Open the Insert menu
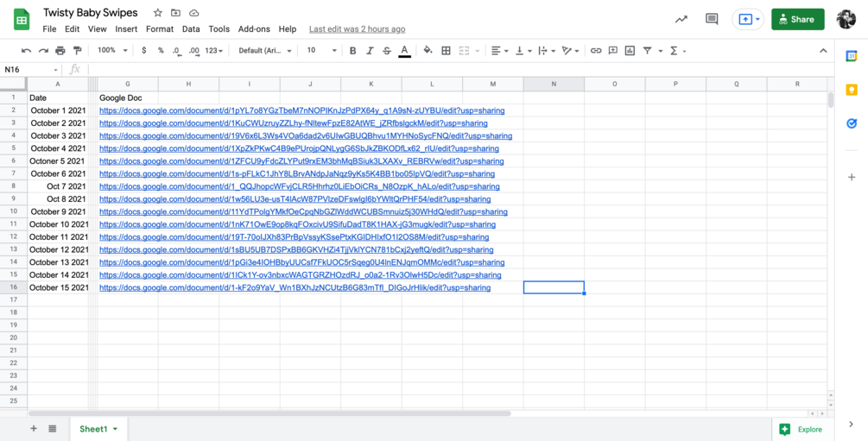This screenshot has height=441, width=868. pos(126,28)
